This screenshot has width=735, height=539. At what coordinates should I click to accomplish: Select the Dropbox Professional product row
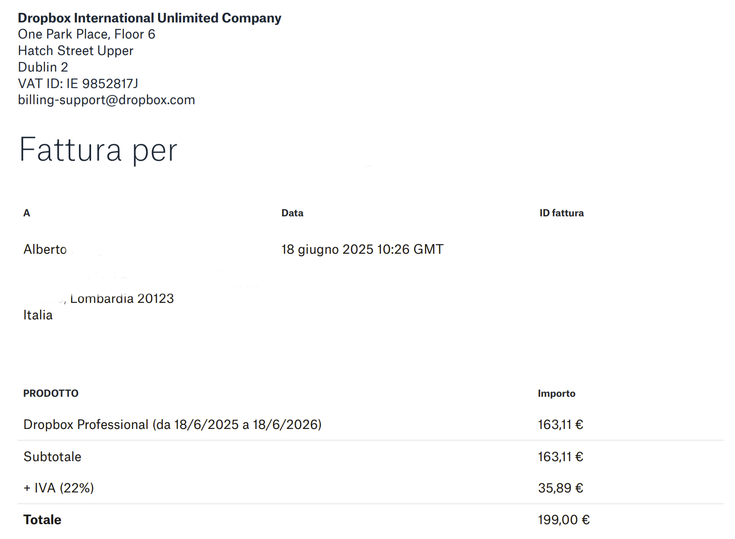point(172,425)
